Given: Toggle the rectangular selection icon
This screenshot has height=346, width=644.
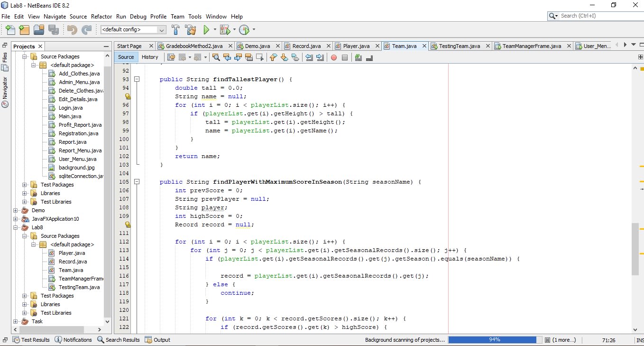Looking at the screenshot, I should click(259, 57).
